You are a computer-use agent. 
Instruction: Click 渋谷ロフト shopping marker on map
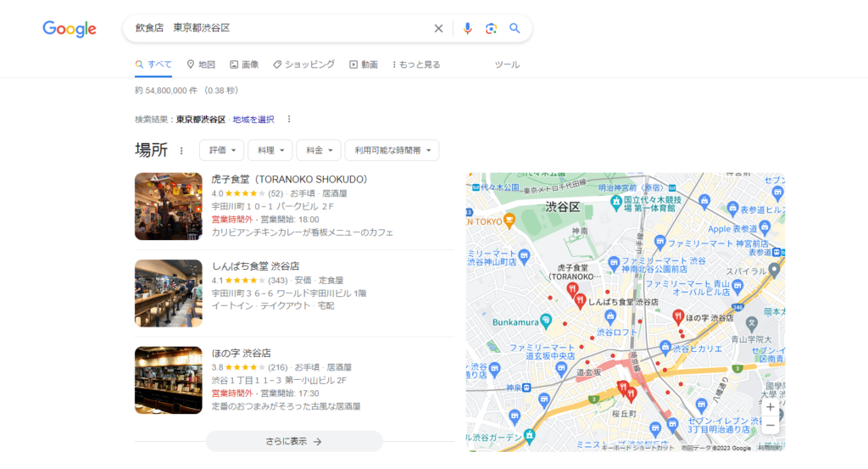[610, 316]
